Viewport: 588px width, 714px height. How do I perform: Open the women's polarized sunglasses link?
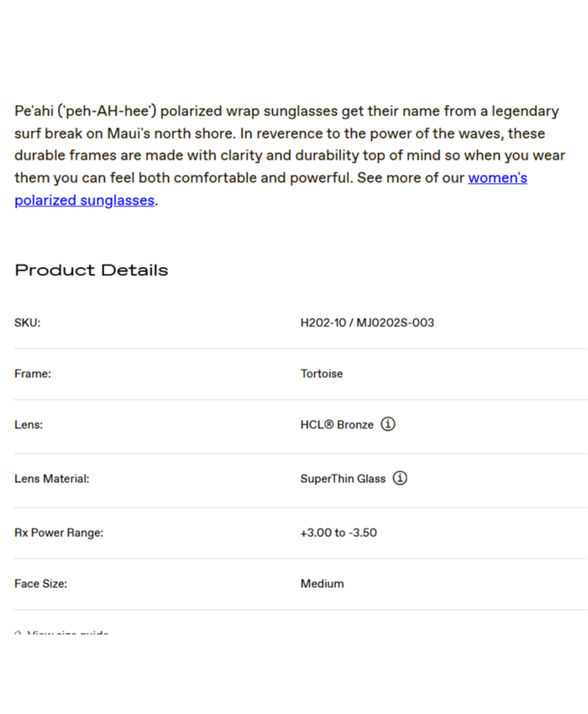click(497, 178)
